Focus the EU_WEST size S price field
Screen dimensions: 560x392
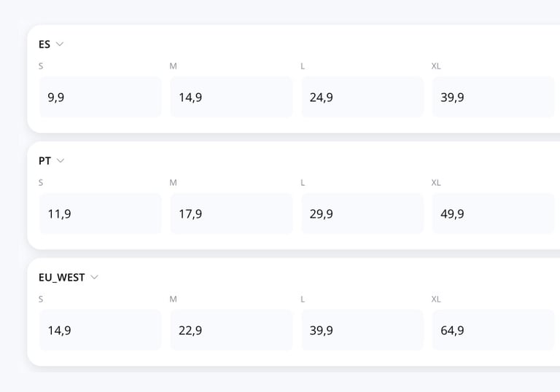tap(100, 330)
